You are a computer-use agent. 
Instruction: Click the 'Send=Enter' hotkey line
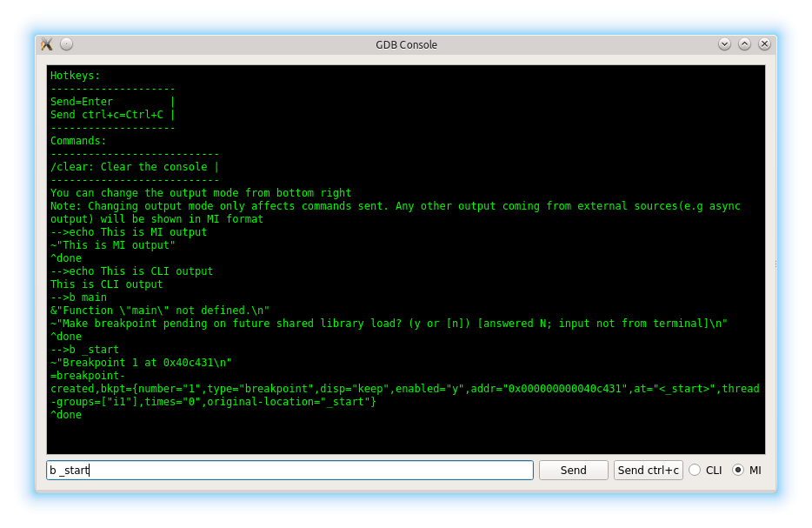[x=82, y=102]
